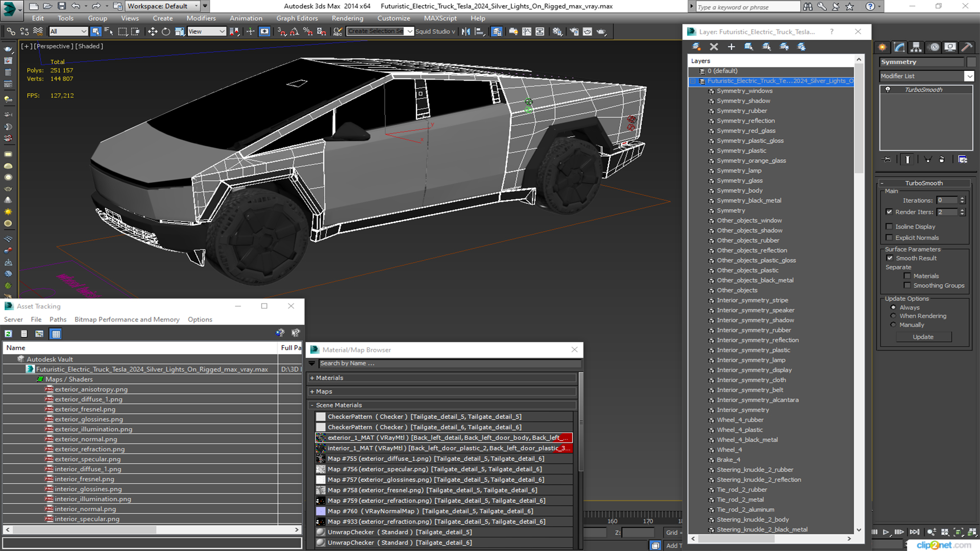980x551 pixels.
Task: Click the Select by Name icon
Action: [109, 32]
